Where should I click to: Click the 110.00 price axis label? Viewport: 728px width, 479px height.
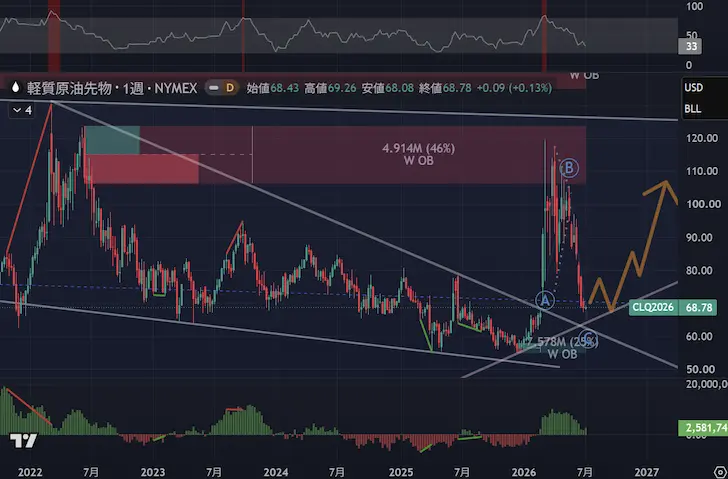click(702, 171)
